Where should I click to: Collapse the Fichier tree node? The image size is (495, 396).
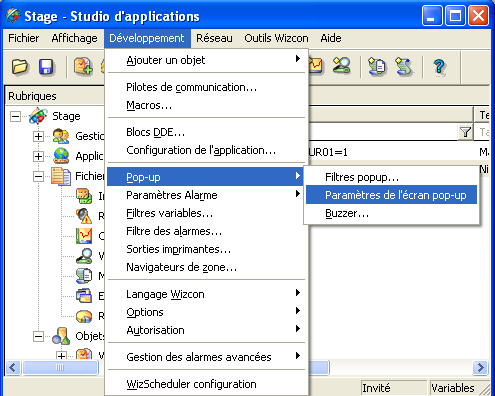tap(38, 176)
